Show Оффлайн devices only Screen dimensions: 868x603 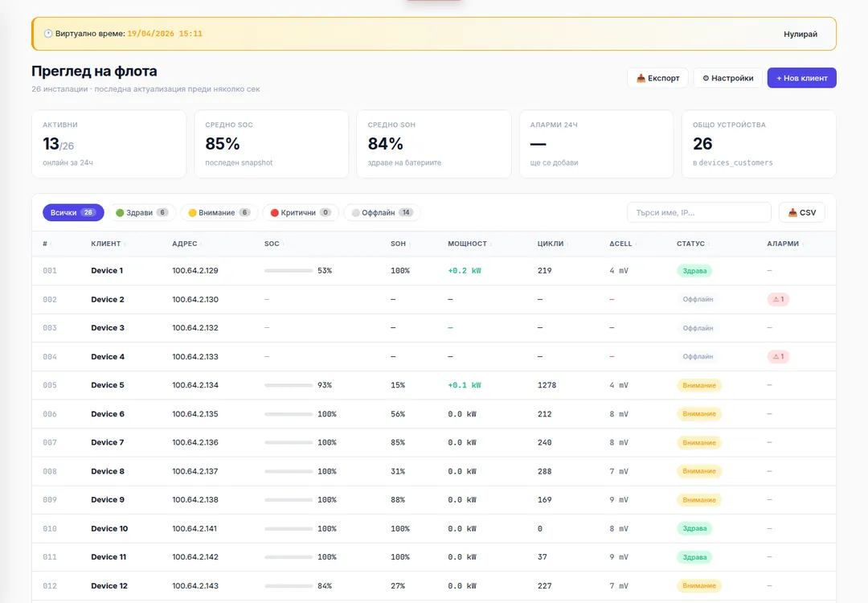click(382, 212)
